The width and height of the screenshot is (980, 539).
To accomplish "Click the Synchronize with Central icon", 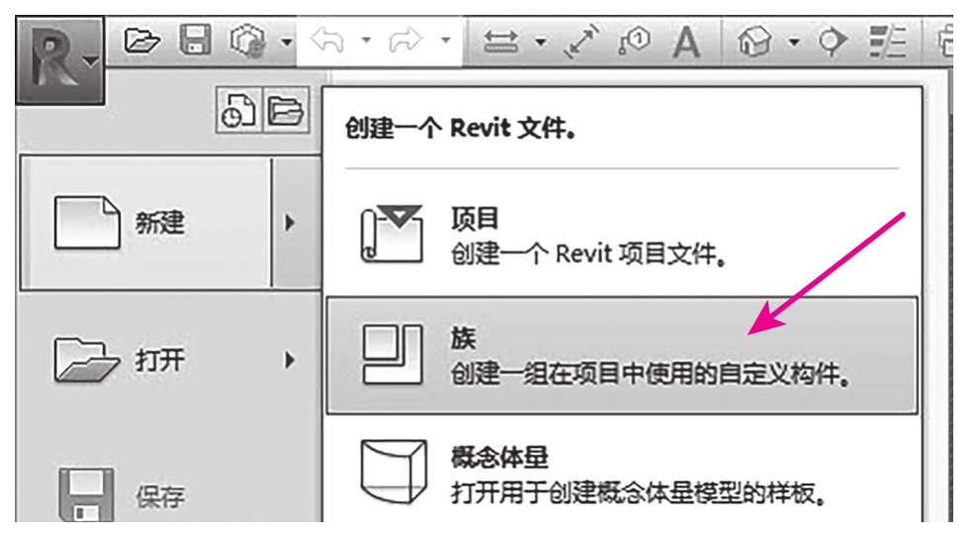I will tap(248, 42).
